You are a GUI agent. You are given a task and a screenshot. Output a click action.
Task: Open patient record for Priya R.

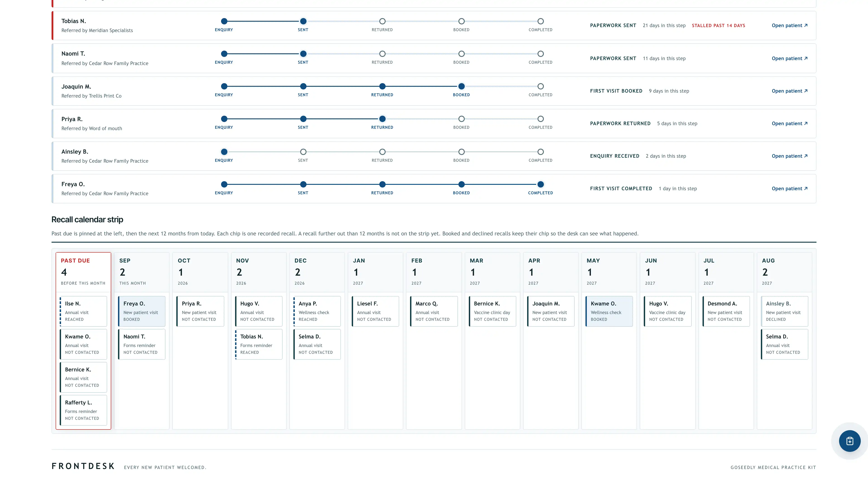790,124
